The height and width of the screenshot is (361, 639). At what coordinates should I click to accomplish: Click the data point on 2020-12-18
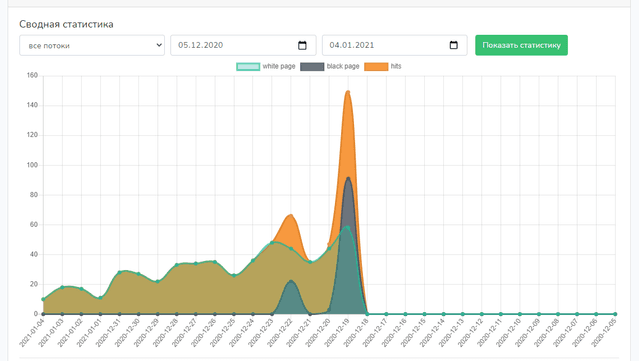coord(367,314)
